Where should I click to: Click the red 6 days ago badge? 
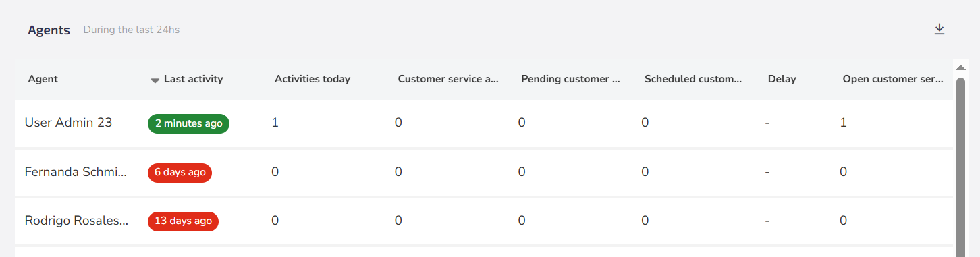point(180,173)
